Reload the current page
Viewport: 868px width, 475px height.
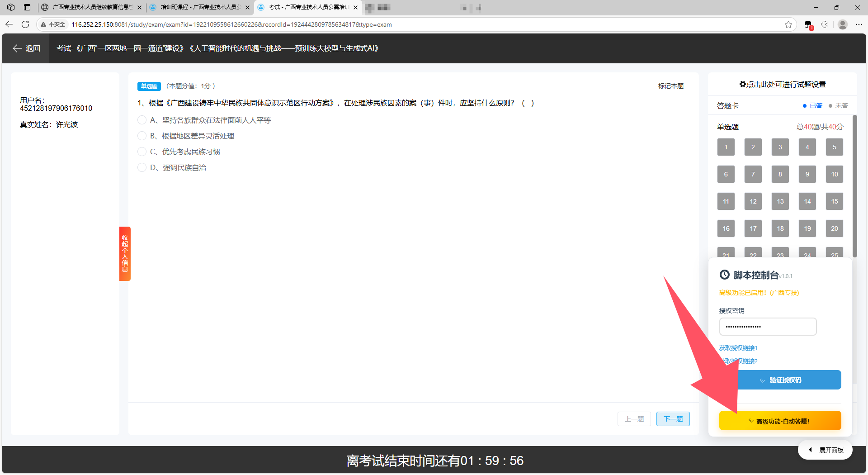click(25, 24)
